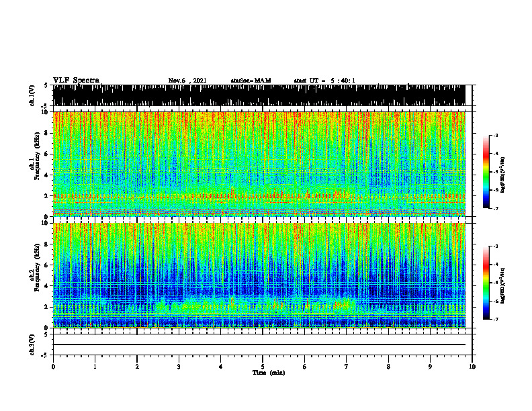Click the ch.1 'Frequency (kHz)' axis label
The image size is (532, 411).
(37, 156)
